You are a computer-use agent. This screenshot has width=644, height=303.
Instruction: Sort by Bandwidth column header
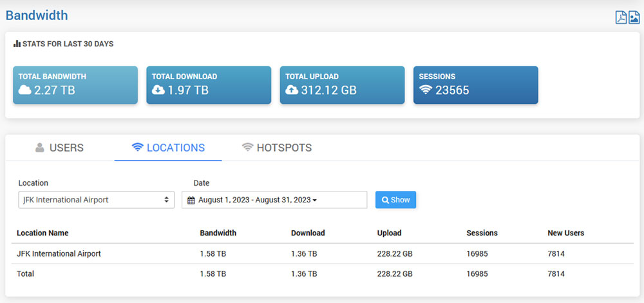pos(218,233)
